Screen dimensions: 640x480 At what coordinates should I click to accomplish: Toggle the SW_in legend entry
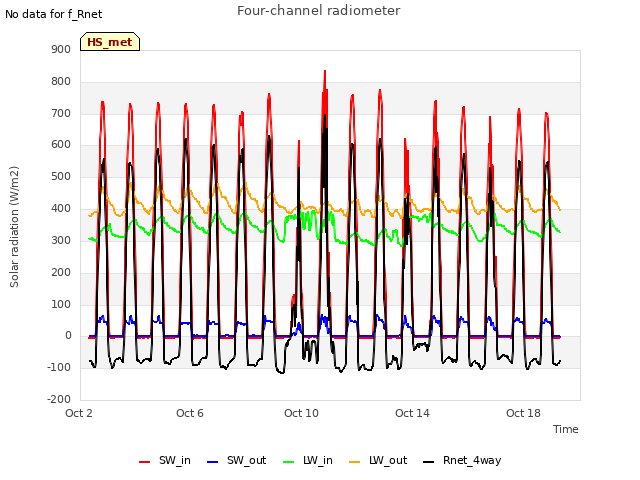pyautogui.click(x=165, y=461)
